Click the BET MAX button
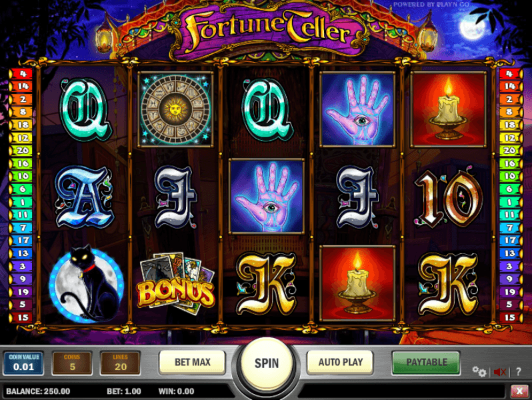The width and height of the screenshot is (532, 400). (193, 362)
